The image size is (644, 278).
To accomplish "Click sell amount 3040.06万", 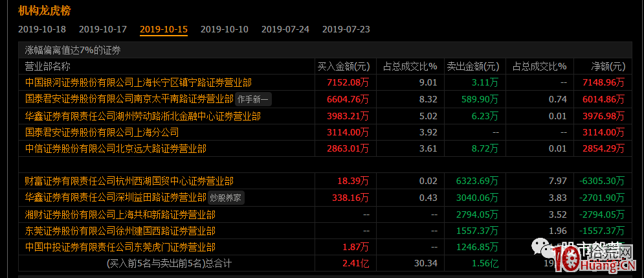I will pos(478,198).
